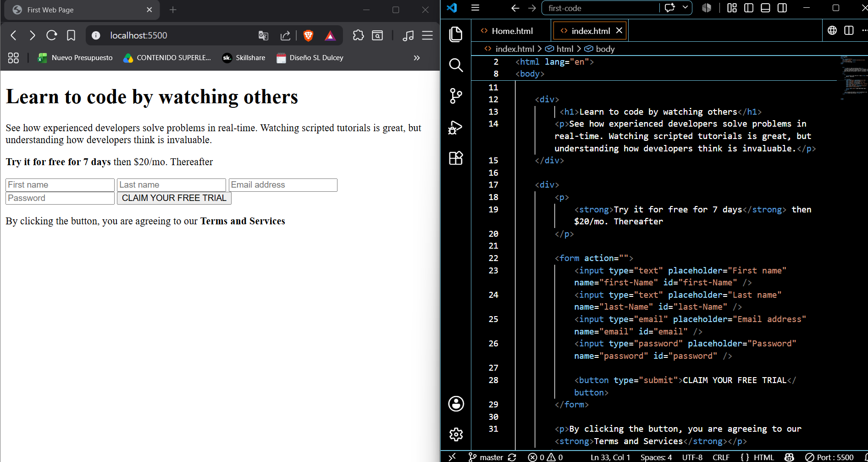Open the remote window indicator in status bar
Viewport: 868px width, 462px height.
tap(452, 457)
